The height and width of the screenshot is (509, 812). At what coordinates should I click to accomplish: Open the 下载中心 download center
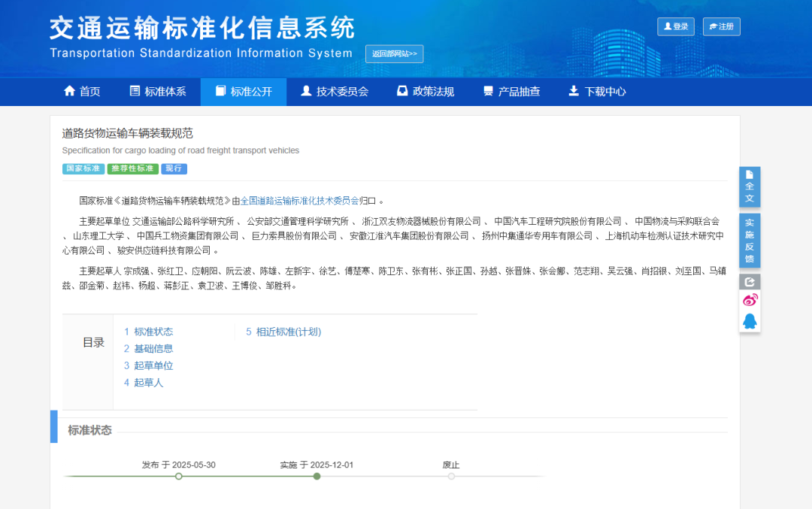click(x=597, y=92)
